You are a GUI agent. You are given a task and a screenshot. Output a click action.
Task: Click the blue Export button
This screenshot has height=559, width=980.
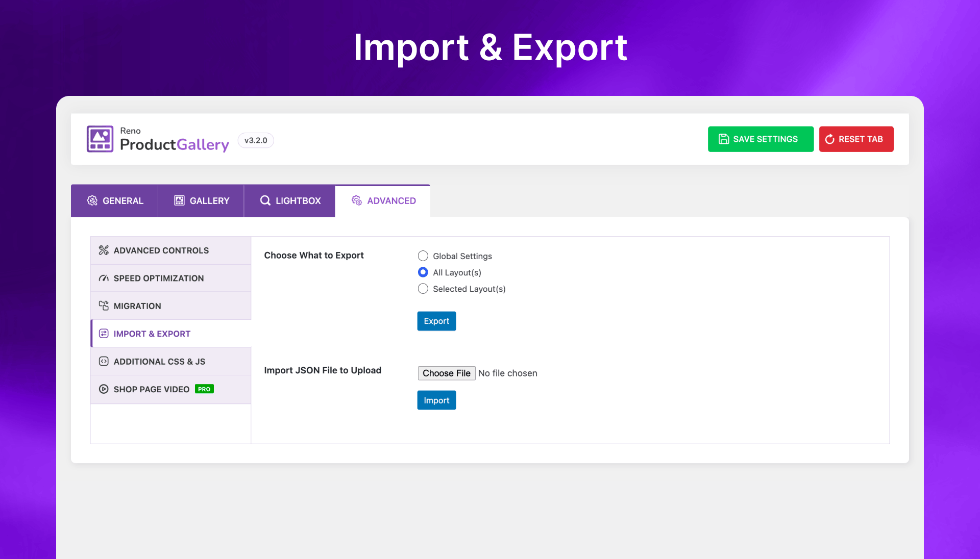pos(436,321)
